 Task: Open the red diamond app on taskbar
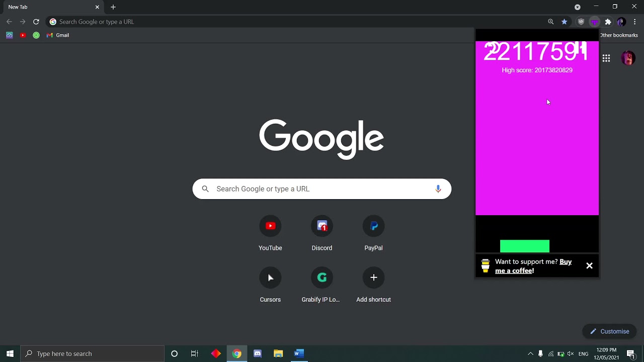click(x=216, y=353)
